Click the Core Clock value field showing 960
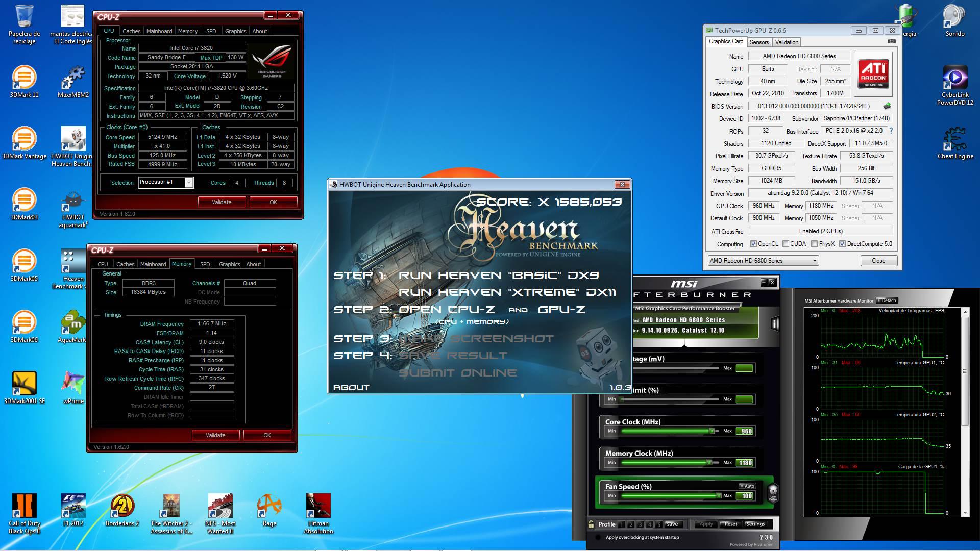This screenshot has width=980, height=551. coord(745,431)
